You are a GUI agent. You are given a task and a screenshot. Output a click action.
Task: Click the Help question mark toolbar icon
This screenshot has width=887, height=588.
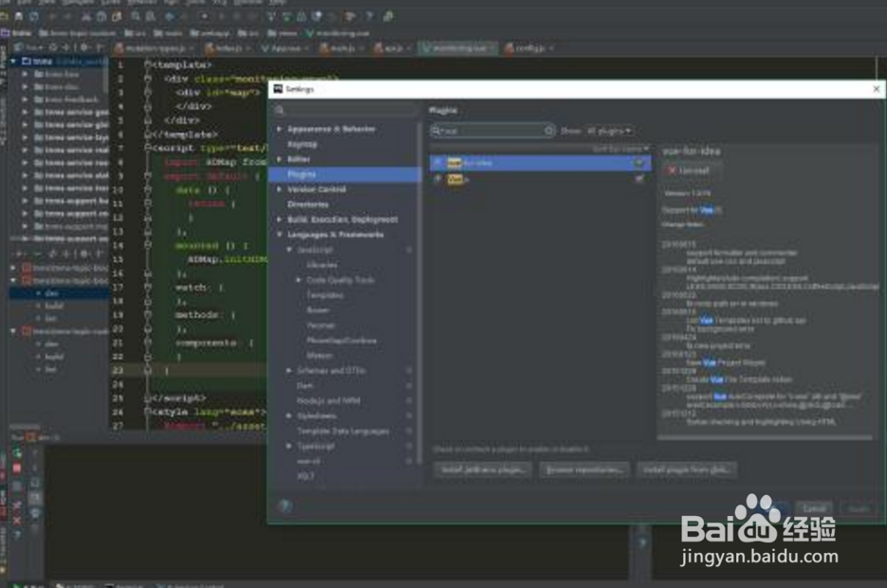pyautogui.click(x=369, y=16)
